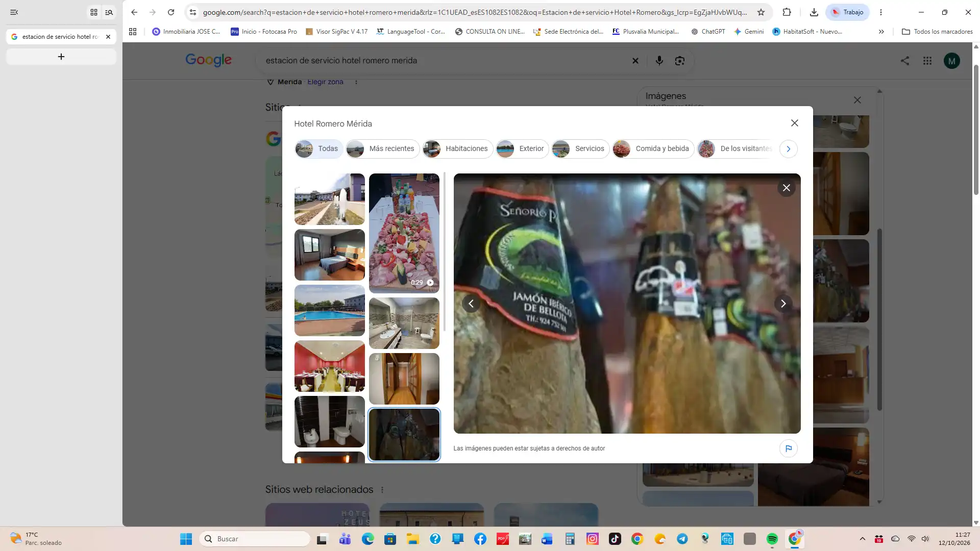Open the hotel bedroom thumbnail
The height and width of the screenshot is (551, 980).
point(329,255)
